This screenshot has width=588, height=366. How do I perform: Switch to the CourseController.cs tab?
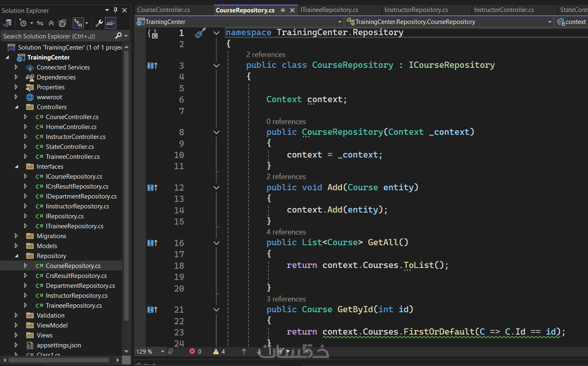click(164, 10)
